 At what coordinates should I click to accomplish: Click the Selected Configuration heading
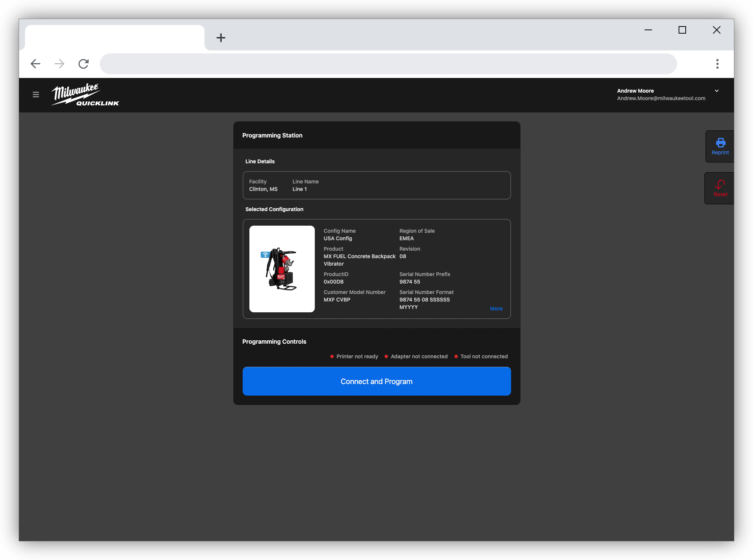coord(274,209)
